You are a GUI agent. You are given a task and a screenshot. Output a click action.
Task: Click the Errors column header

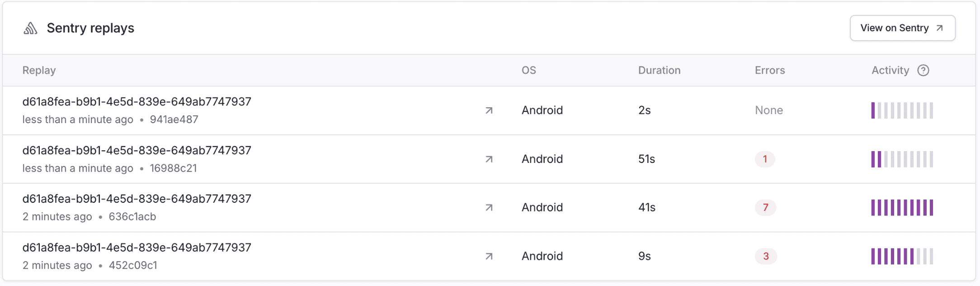click(770, 70)
